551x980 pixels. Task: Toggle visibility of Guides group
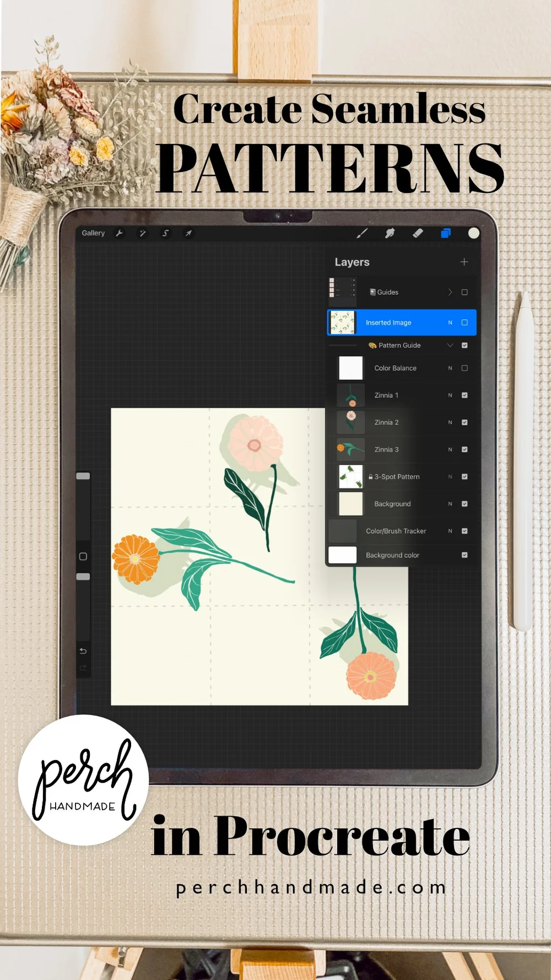coord(464,292)
